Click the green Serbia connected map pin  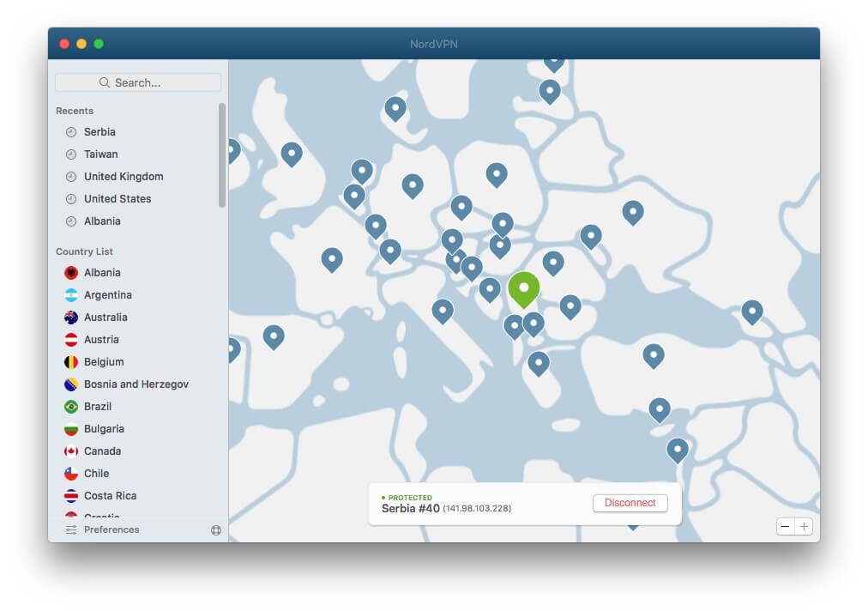pyautogui.click(x=524, y=288)
